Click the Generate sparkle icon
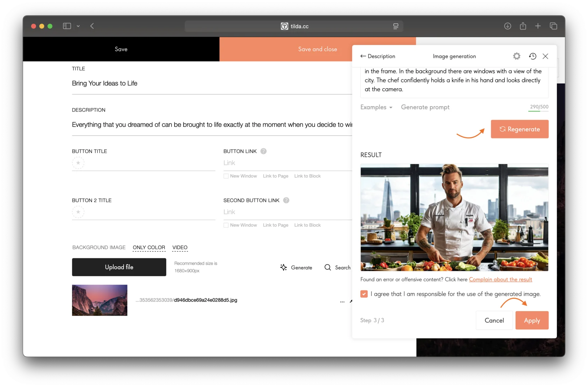Viewport: 588px width, 387px height. [283, 267]
